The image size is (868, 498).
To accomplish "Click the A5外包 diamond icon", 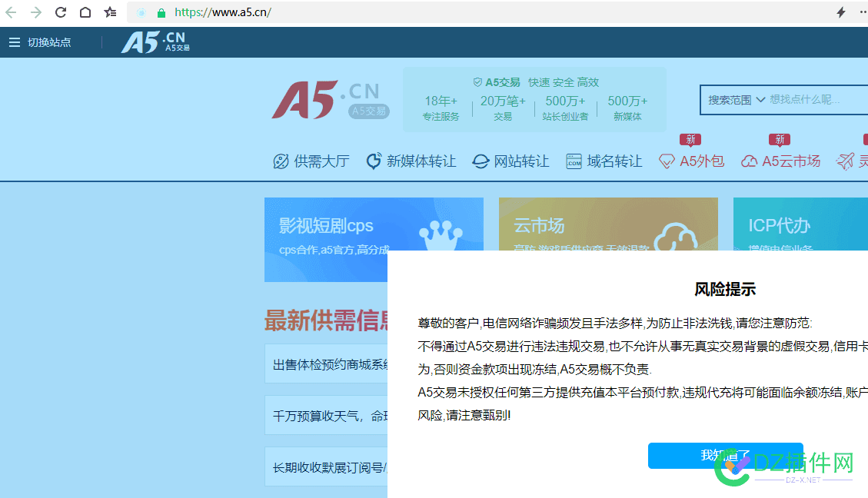I will 667,161.
